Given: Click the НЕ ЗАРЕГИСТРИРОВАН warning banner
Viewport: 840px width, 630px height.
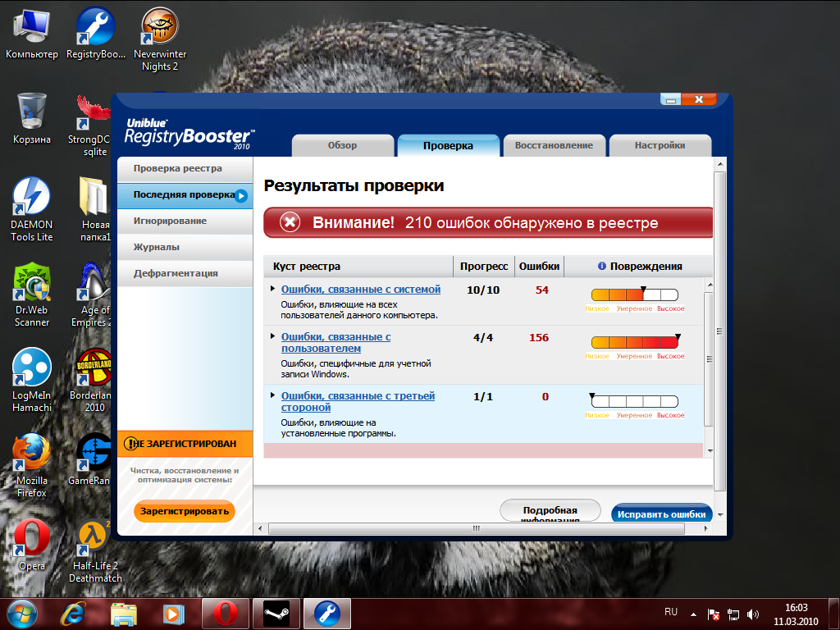Looking at the screenshot, I should [x=185, y=444].
